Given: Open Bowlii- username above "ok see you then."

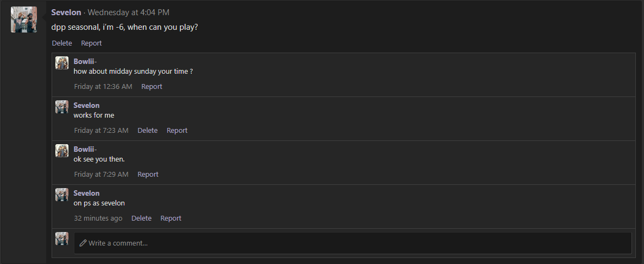Looking at the screenshot, I should [x=85, y=149].
